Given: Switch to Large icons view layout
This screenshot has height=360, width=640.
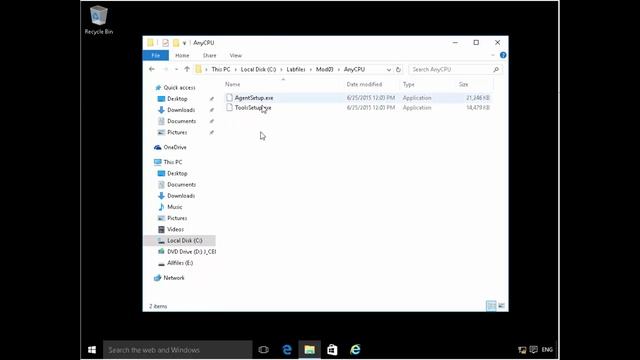Looking at the screenshot, I should click(502, 306).
